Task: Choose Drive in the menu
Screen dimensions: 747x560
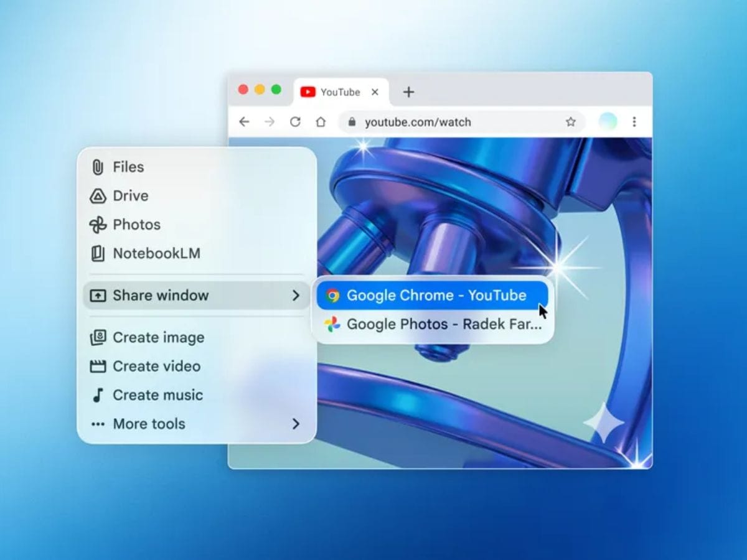Action: point(130,196)
